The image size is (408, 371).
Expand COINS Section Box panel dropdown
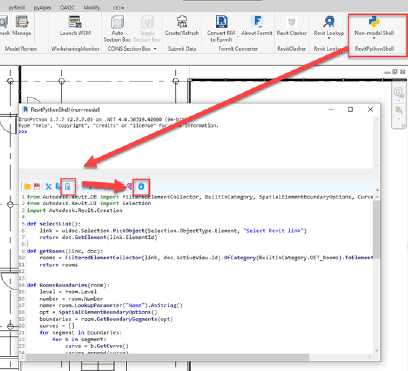click(x=155, y=49)
